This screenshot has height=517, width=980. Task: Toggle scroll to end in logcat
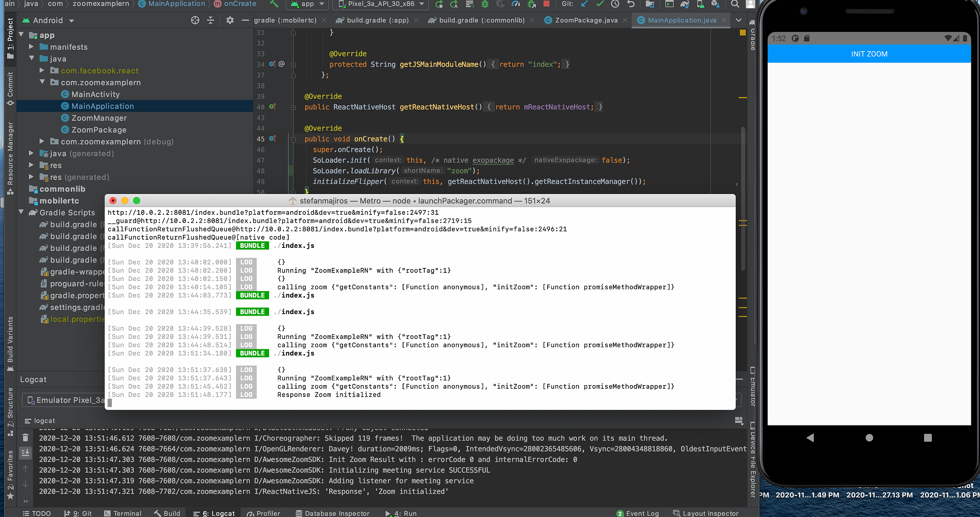click(x=25, y=452)
